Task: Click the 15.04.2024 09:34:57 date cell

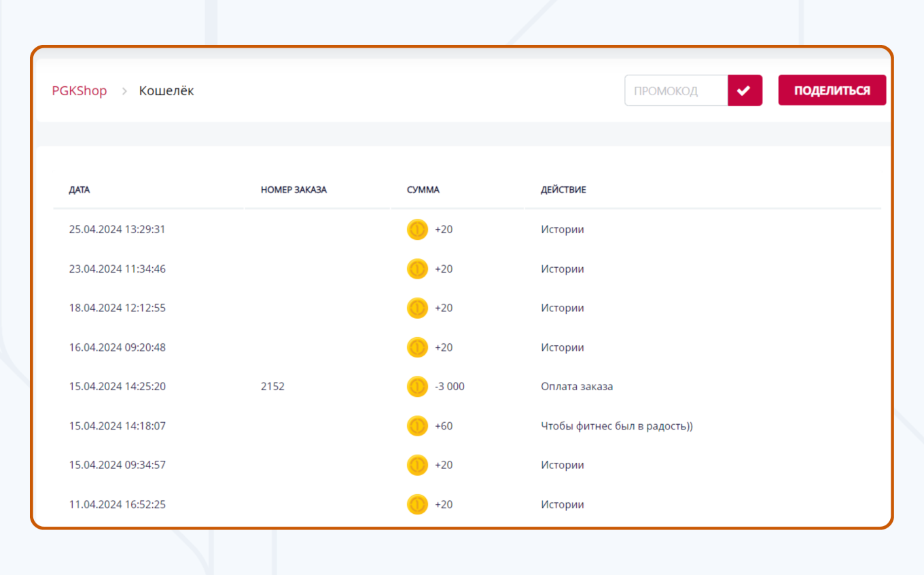Action: 117,465
